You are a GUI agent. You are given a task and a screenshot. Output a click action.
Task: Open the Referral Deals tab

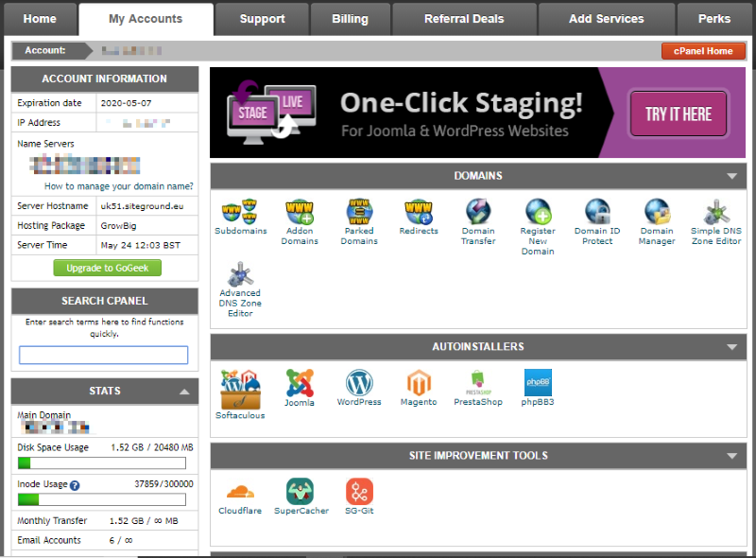(x=464, y=19)
